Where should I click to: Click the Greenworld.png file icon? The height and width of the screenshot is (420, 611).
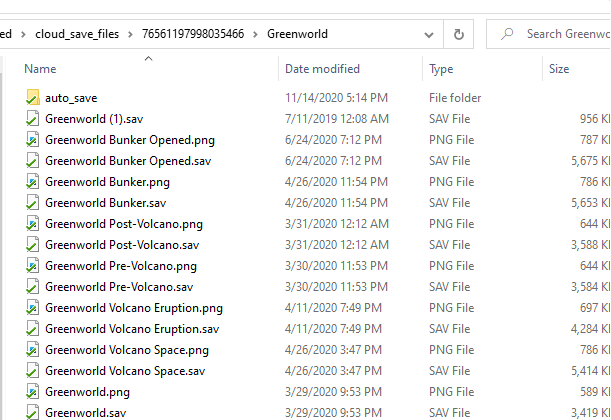(x=33, y=392)
